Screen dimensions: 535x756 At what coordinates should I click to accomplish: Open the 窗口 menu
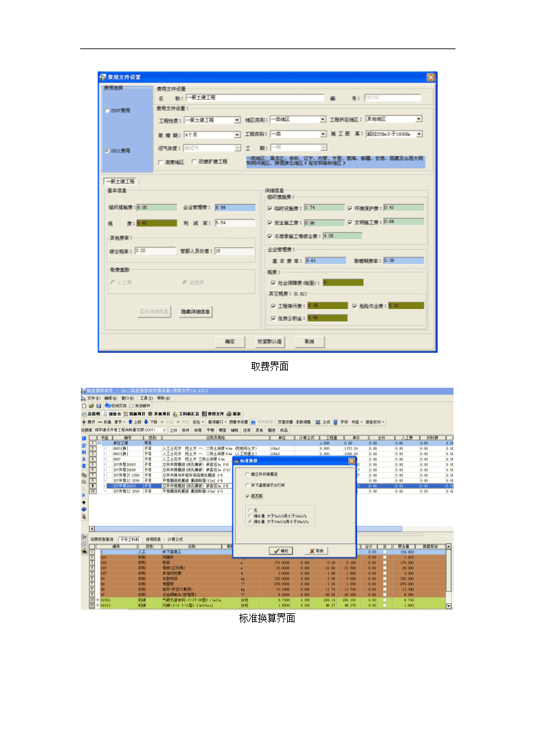point(127,399)
